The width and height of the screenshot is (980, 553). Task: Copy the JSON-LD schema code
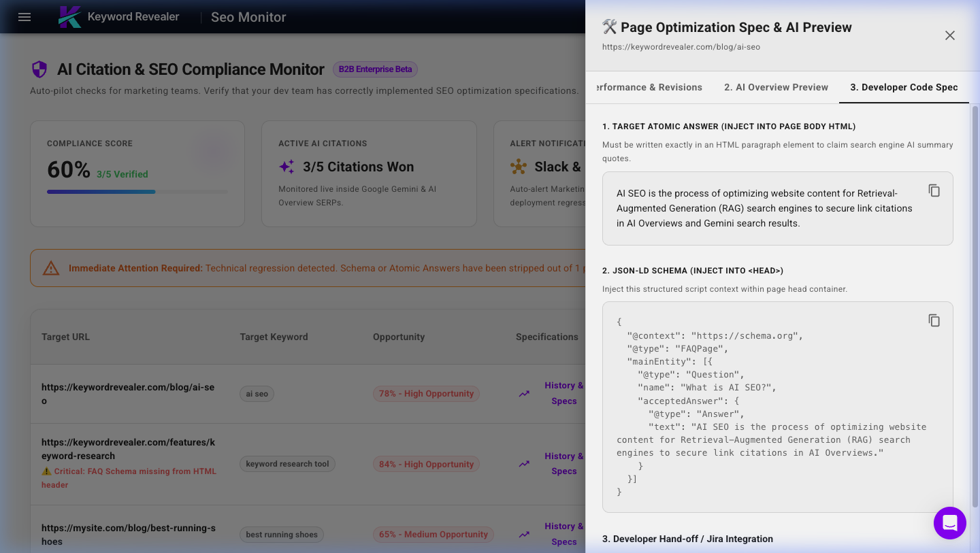[934, 320]
